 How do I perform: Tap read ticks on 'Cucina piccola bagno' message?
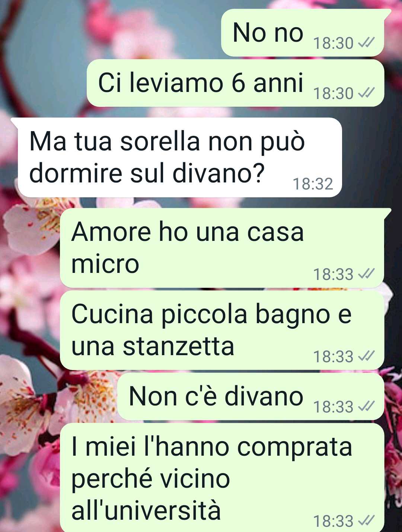point(366,357)
